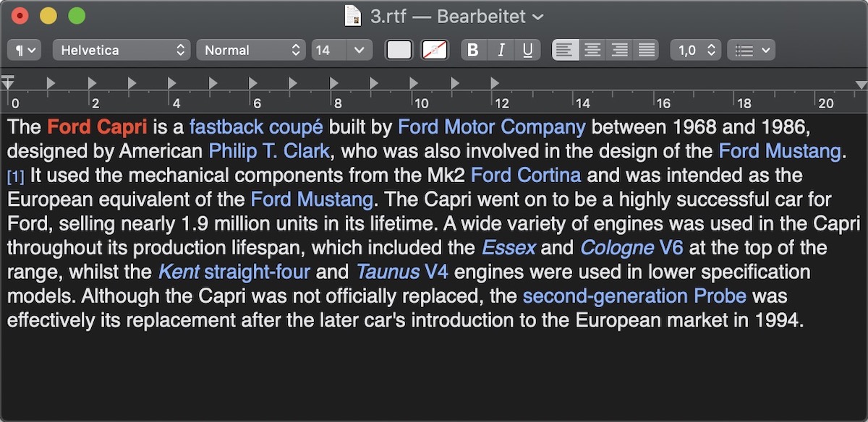Click the Essex link

click(x=509, y=249)
